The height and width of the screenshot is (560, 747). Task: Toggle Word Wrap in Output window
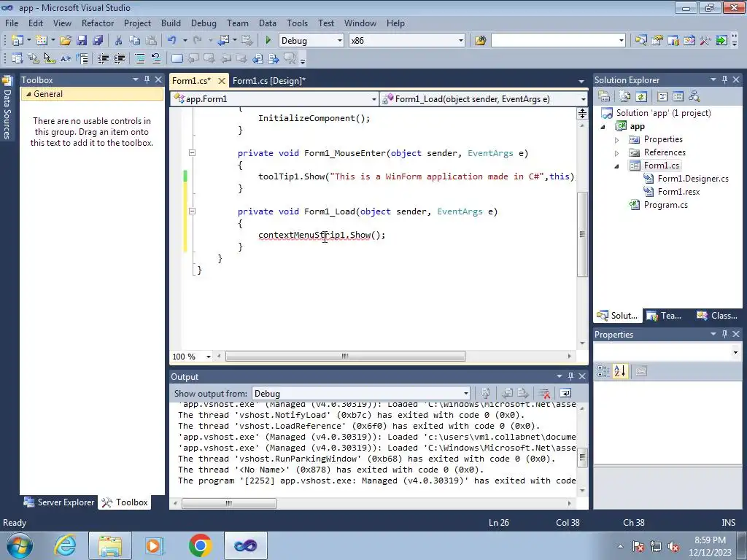tap(565, 393)
